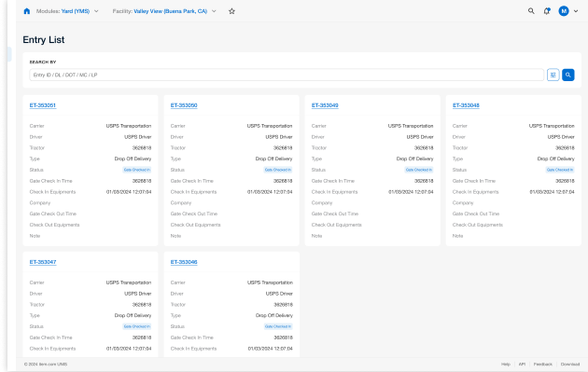Select Gate Checked In badge on ET-353050
Viewport: 588px width, 372px height.
click(278, 170)
